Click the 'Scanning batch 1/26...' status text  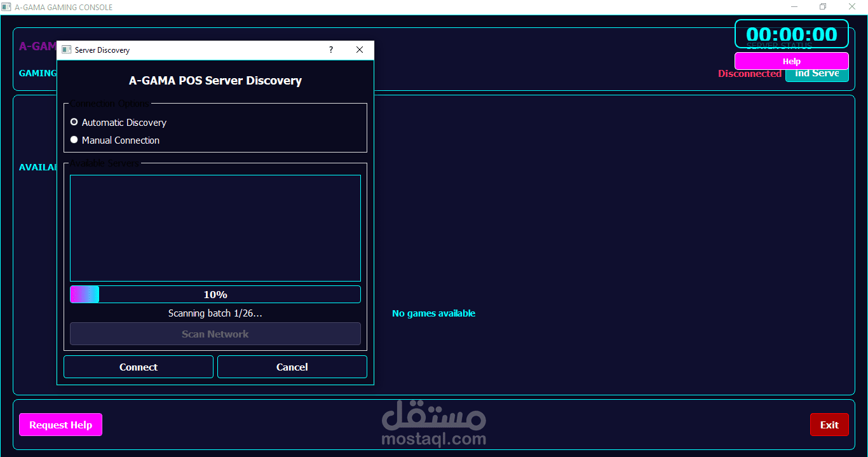pos(215,313)
